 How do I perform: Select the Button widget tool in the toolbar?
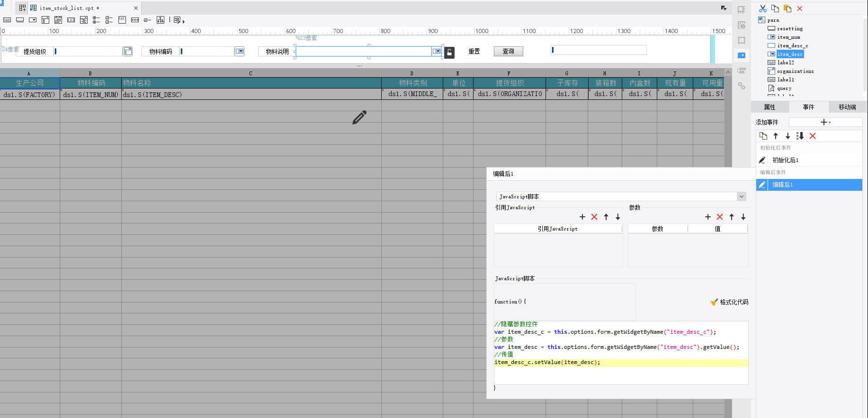[20, 20]
